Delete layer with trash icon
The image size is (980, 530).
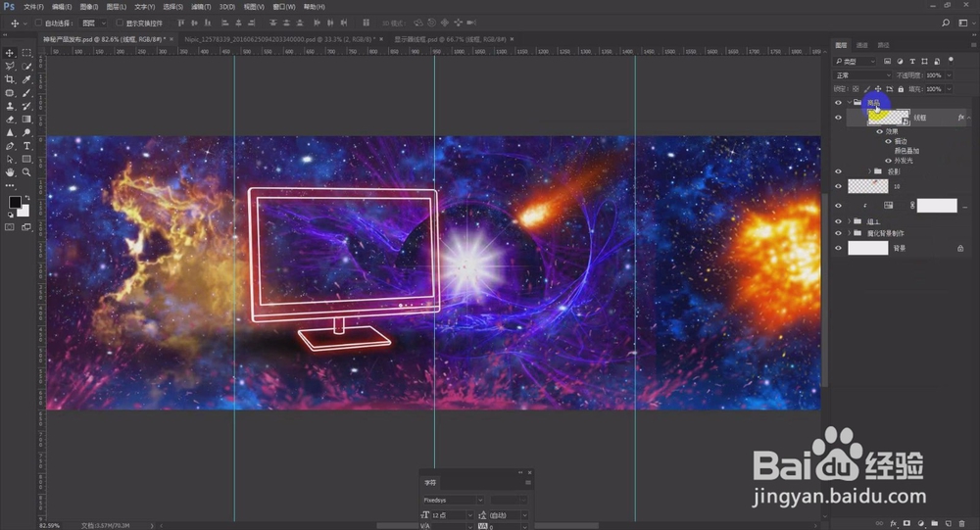tap(962, 524)
